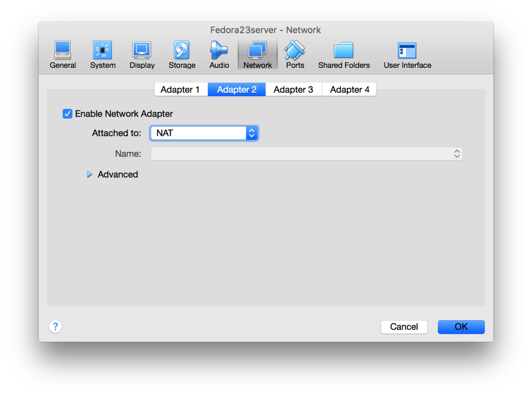Click the disabled Name combo box
This screenshot has width=532, height=397.
point(307,154)
